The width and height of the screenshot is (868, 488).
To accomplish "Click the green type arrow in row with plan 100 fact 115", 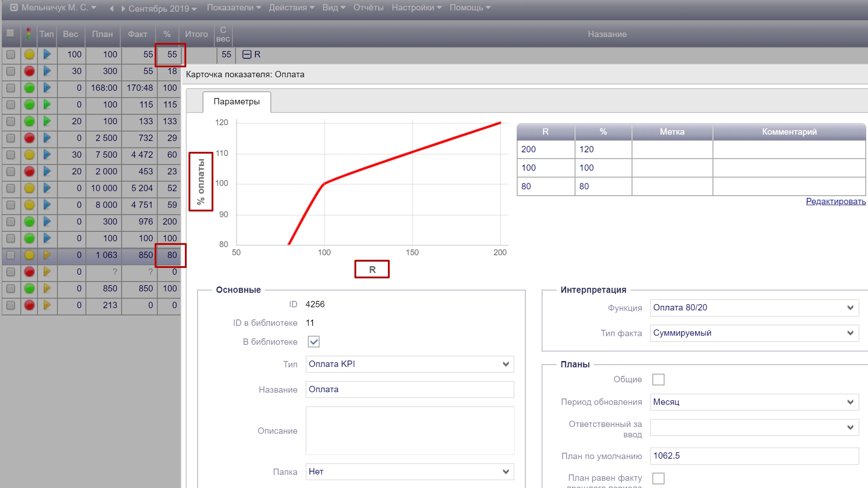I will [47, 105].
